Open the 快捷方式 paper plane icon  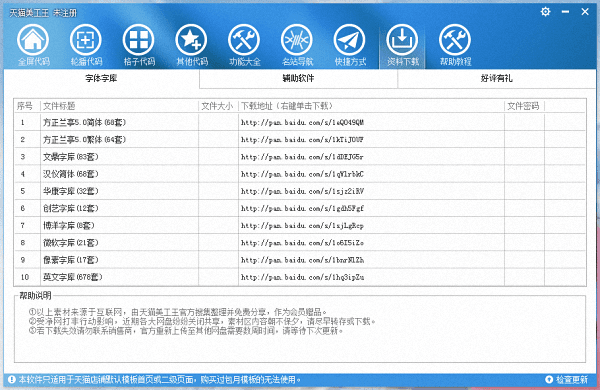pyautogui.click(x=349, y=40)
